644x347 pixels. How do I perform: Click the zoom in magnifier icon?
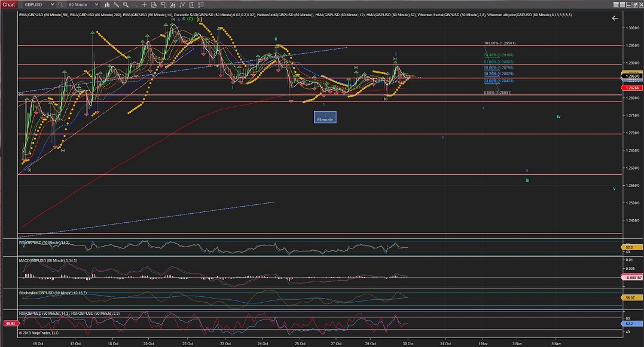click(126, 5)
